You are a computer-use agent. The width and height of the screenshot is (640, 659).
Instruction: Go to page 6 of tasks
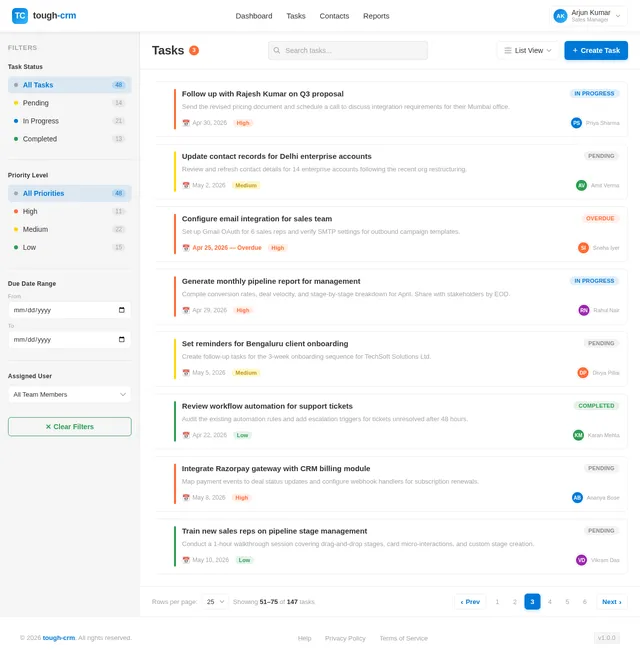(x=585, y=602)
